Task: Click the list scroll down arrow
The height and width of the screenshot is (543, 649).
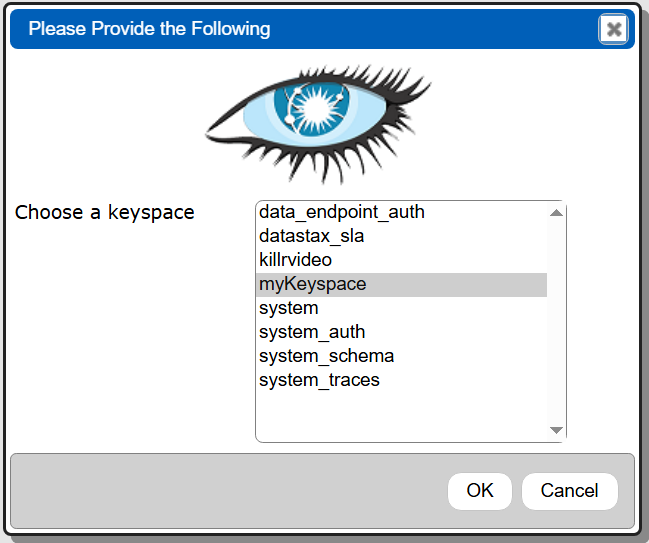Action: pos(556,430)
